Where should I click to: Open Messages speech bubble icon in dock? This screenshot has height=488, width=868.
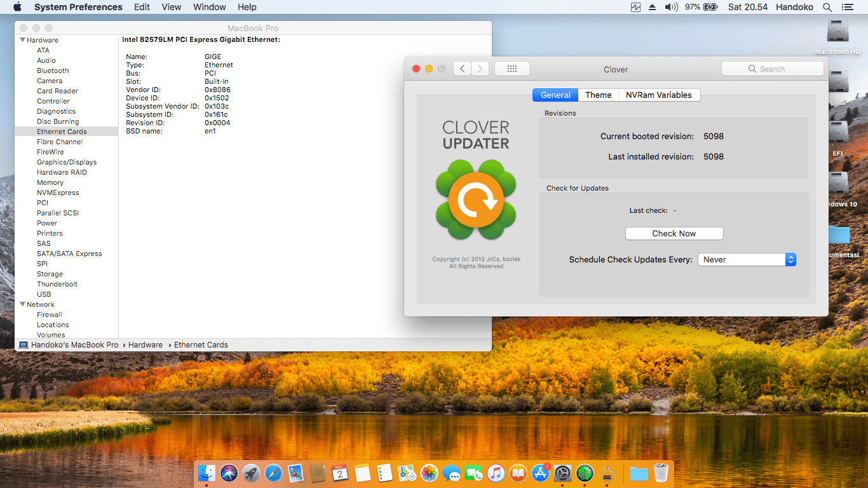(452, 473)
